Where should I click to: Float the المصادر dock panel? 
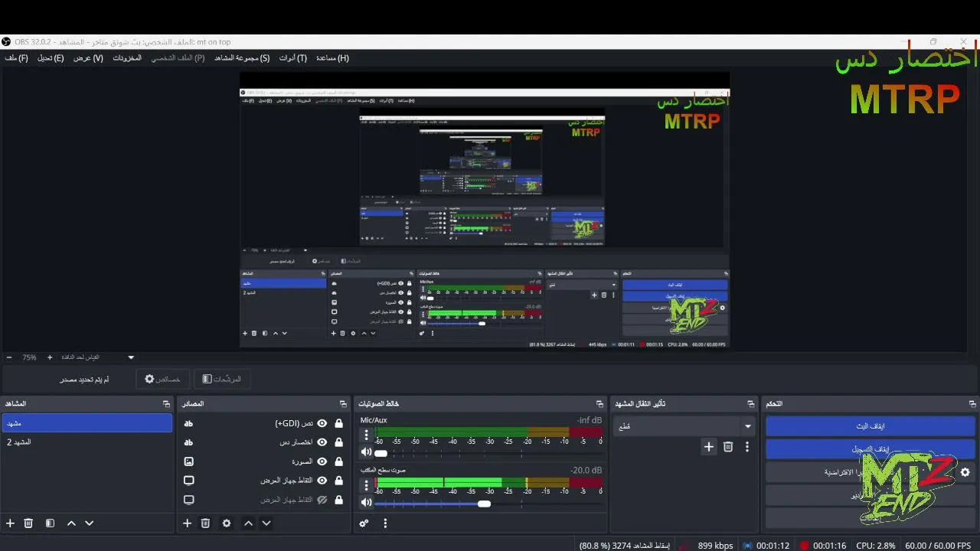(343, 403)
